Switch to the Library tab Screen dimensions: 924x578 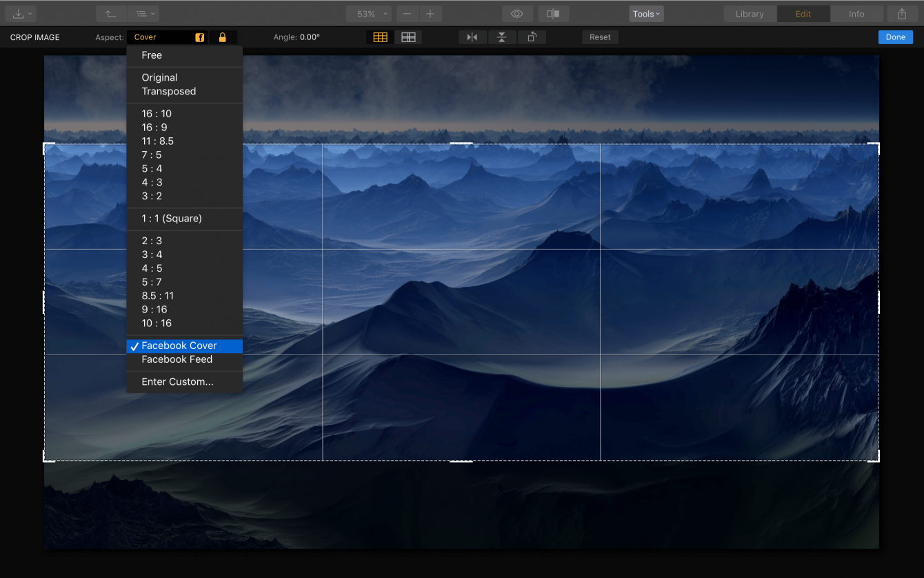click(x=750, y=13)
